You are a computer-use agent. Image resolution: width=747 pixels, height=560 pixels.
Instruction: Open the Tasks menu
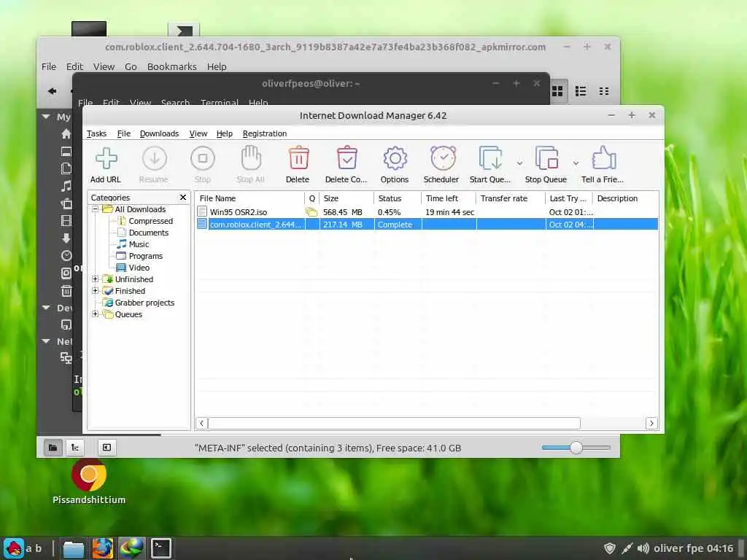point(96,133)
